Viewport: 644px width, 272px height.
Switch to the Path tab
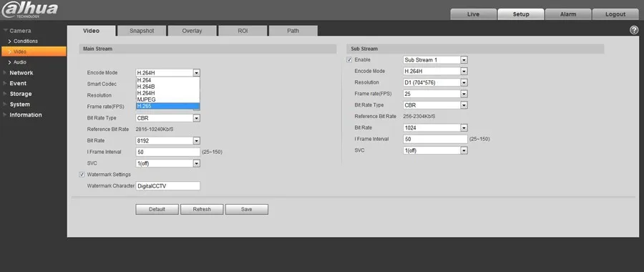[293, 31]
